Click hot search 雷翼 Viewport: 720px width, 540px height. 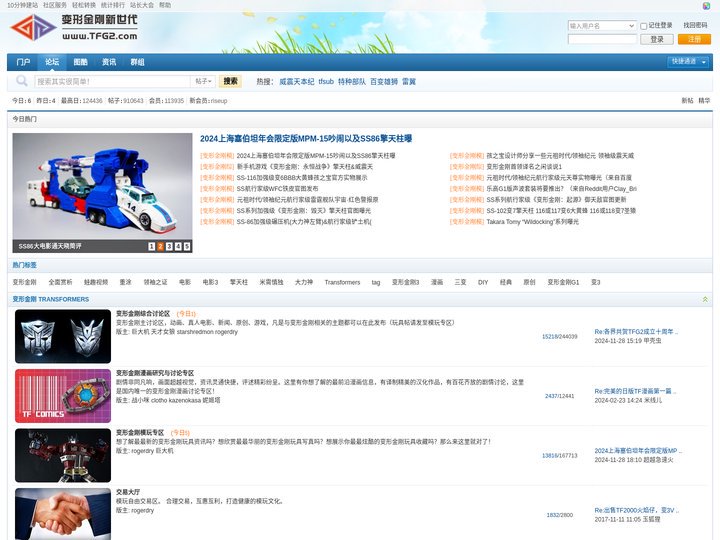click(409, 82)
